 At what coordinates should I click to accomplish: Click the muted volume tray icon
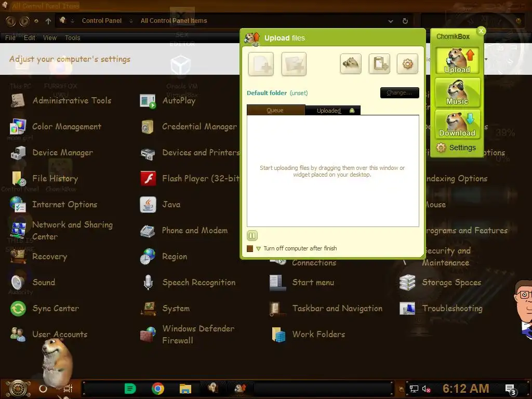click(x=427, y=389)
